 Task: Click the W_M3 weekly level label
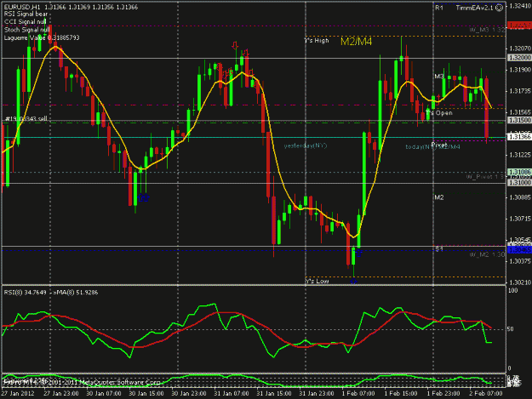coord(487,30)
